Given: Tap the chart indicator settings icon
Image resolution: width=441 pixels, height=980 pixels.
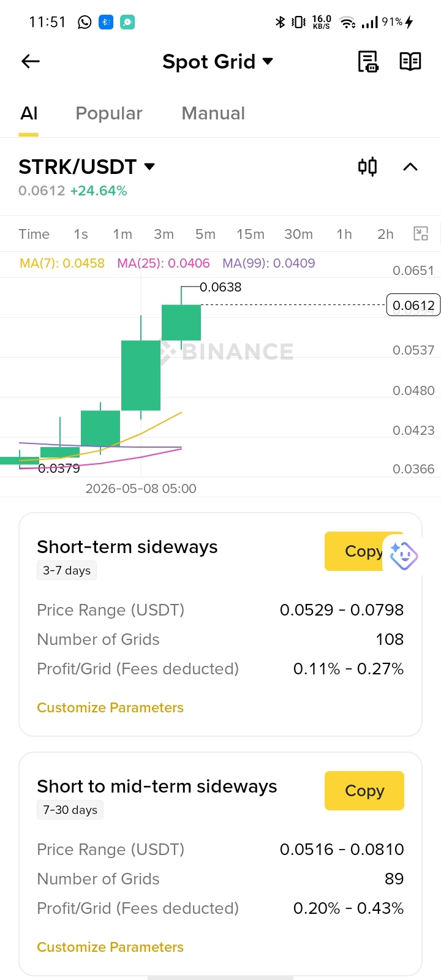Looking at the screenshot, I should pyautogui.click(x=421, y=233).
